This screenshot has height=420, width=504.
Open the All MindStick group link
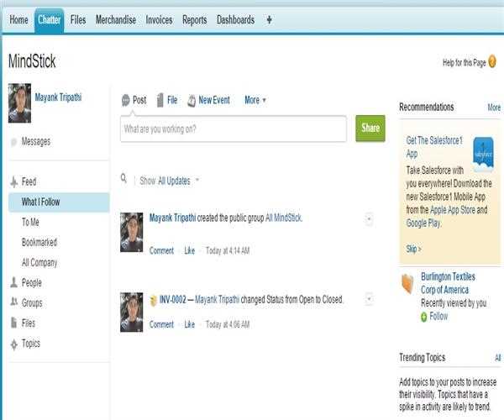pyautogui.click(x=283, y=218)
